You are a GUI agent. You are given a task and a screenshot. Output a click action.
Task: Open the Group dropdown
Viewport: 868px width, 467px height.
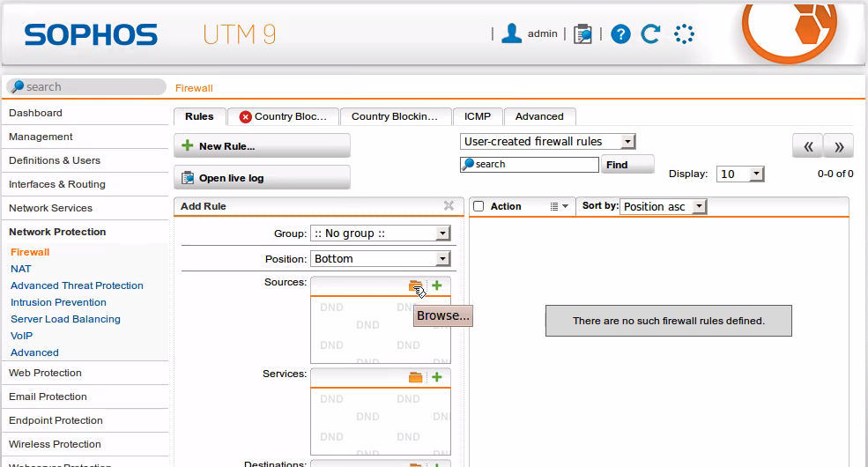(381, 233)
